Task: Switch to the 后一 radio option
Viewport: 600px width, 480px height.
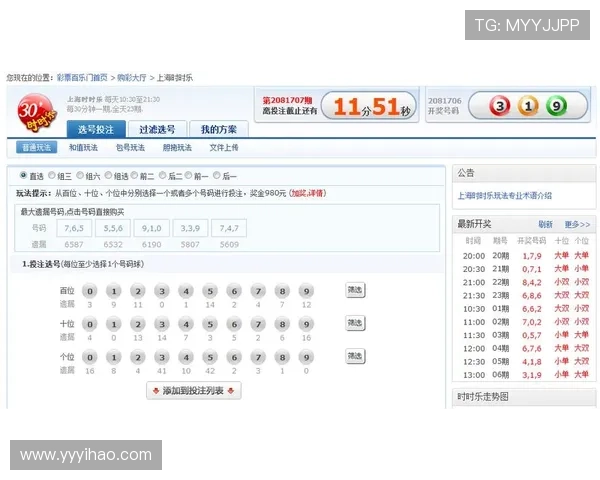Action: point(217,175)
